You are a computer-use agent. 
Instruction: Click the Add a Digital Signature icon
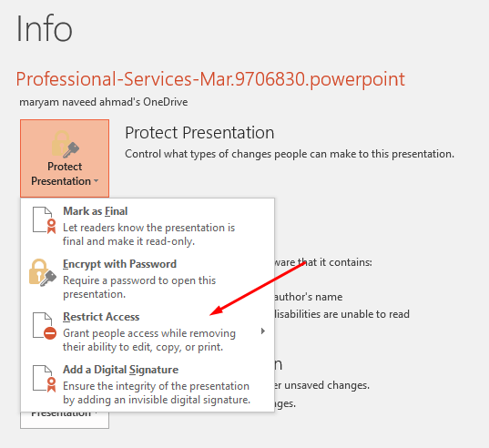(x=45, y=379)
